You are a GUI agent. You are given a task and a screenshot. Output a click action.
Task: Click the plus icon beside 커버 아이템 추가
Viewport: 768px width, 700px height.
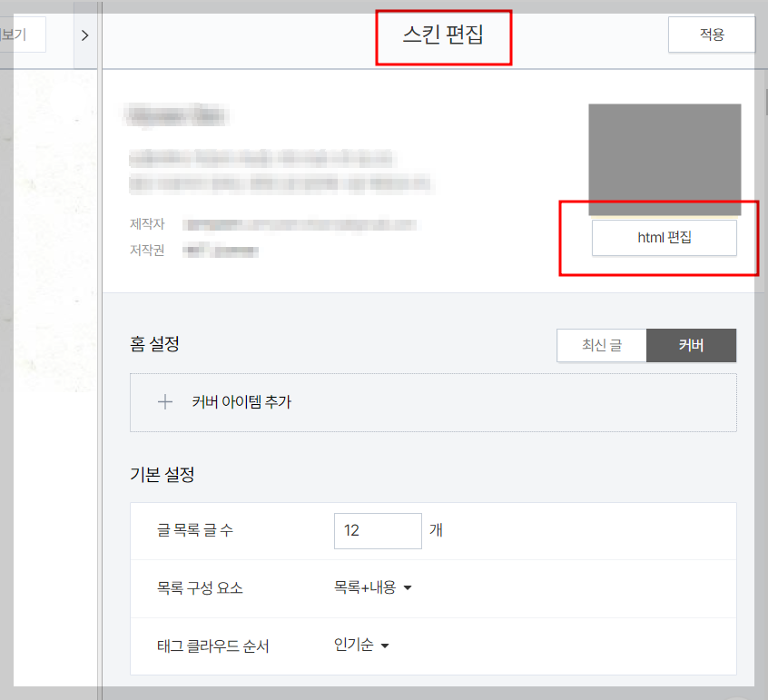pyautogui.click(x=164, y=402)
